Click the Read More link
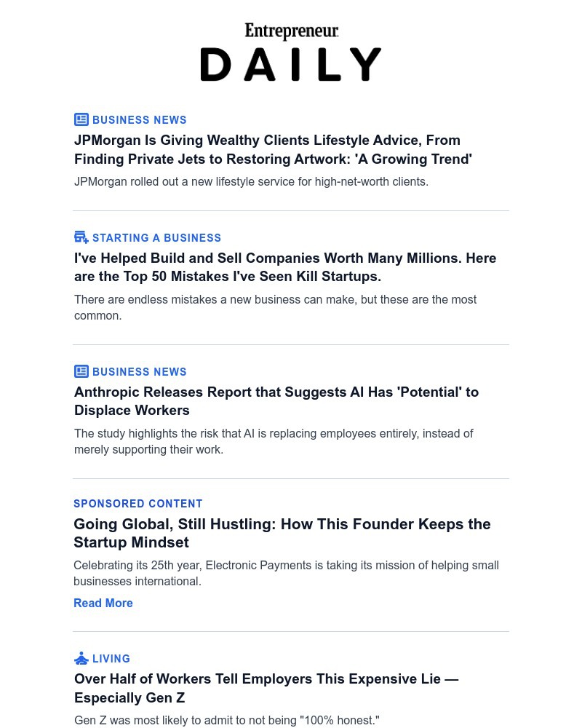Image resolution: width=582 pixels, height=728 pixels. tap(103, 603)
